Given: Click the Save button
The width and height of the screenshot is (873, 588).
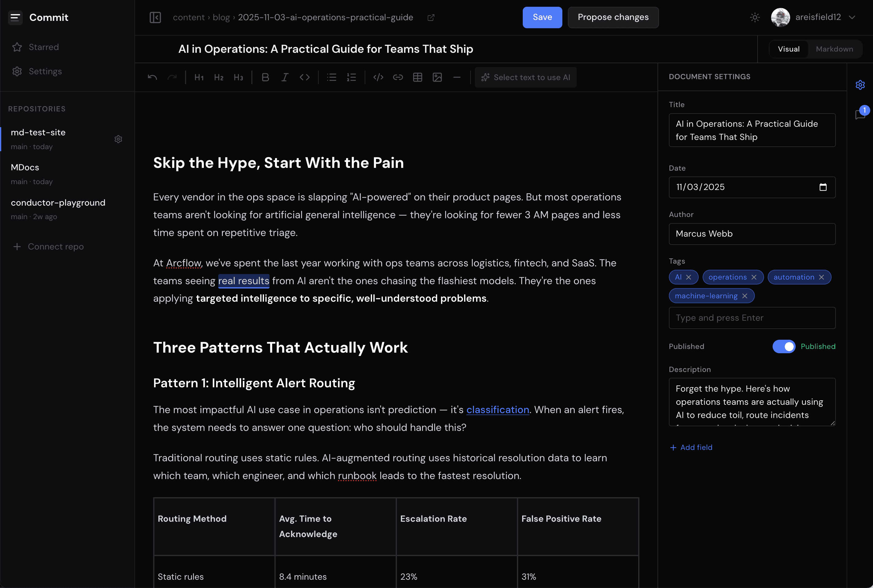Looking at the screenshot, I should click(542, 17).
